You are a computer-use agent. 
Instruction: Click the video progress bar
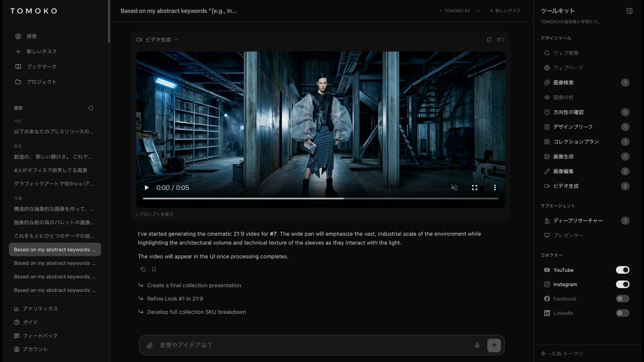tap(320, 198)
